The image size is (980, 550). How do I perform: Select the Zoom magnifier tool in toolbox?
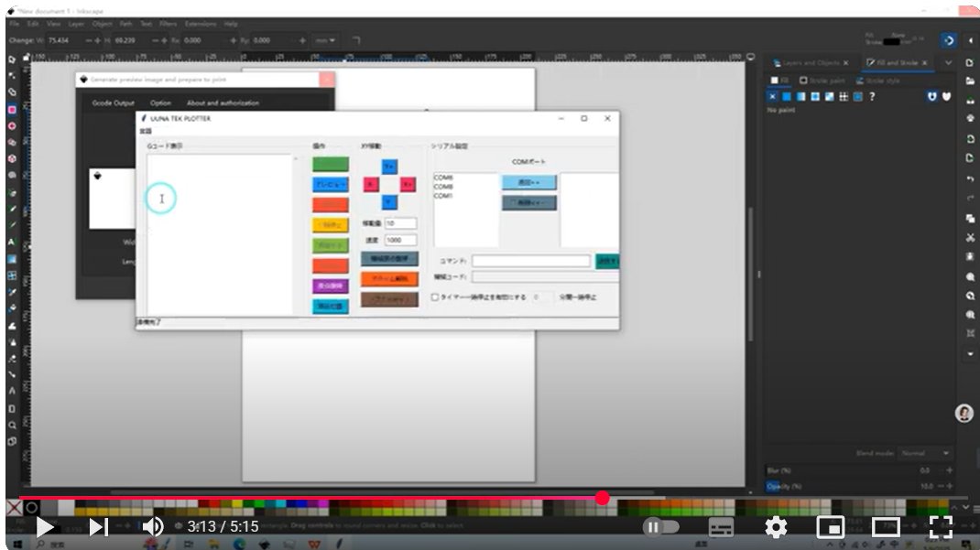tap(12, 426)
